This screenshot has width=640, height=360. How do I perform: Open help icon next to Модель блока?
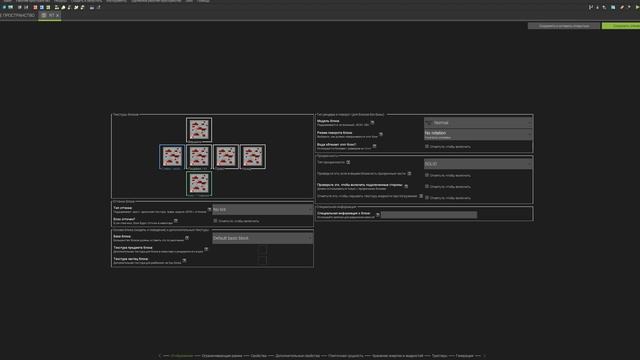point(372,122)
